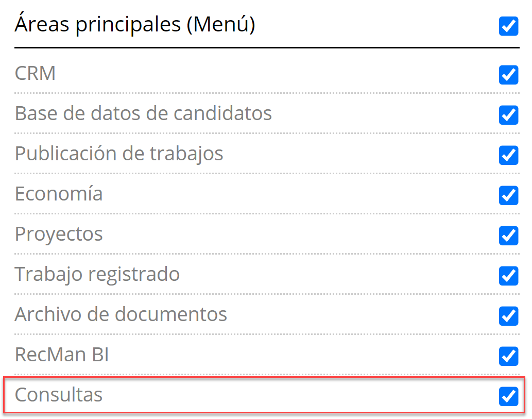This screenshot has width=532, height=419.
Task: Toggle the Áreas principales (Menú) master checkbox
Action: [508, 26]
